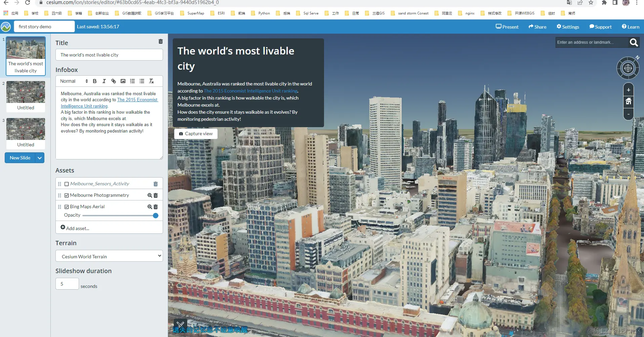Delete the slide using the Title trash icon
This screenshot has width=644, height=337.
coord(161,41)
